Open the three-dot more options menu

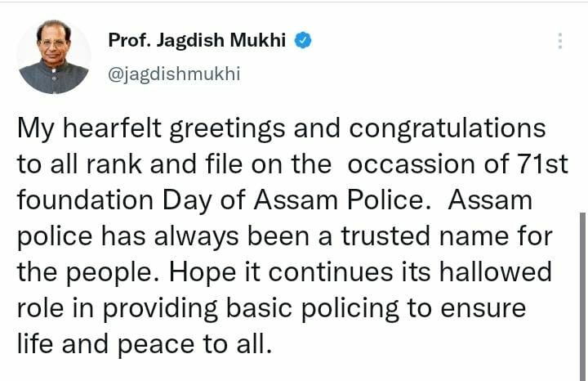(560, 41)
